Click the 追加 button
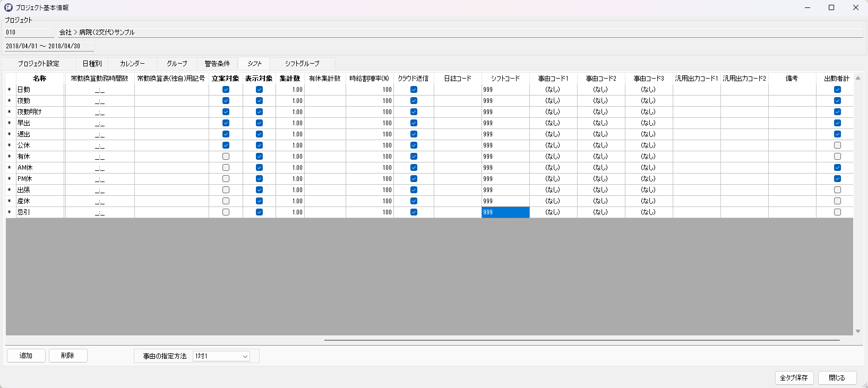The height and width of the screenshot is (388, 868). (26, 356)
